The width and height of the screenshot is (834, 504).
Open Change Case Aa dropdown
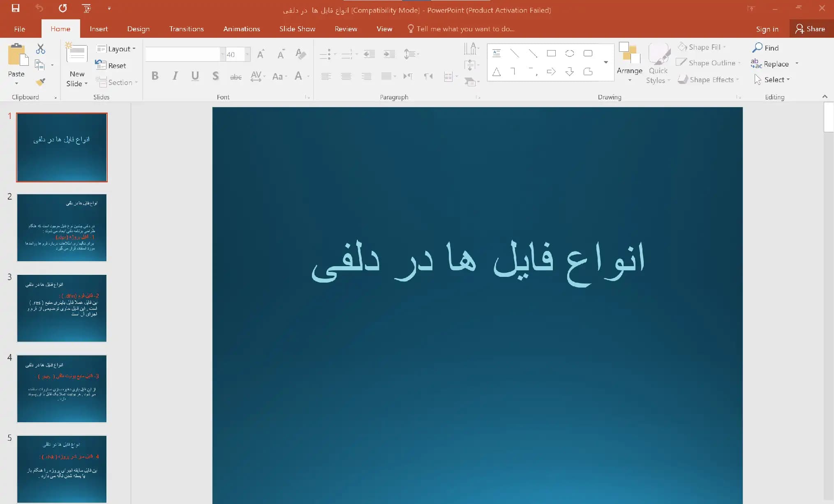(280, 76)
